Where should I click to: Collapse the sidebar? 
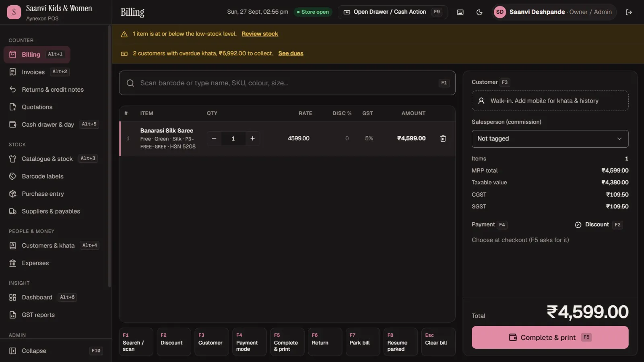pos(55,351)
